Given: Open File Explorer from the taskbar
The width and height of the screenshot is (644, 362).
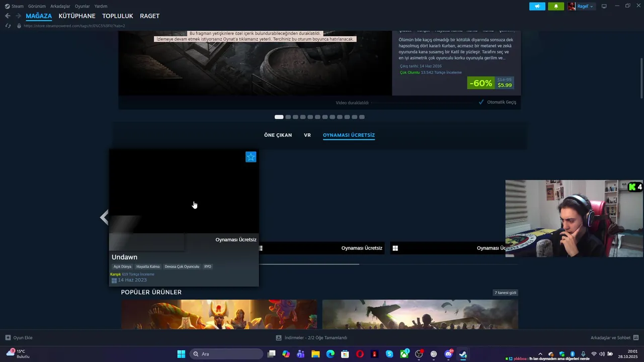Looking at the screenshot, I should point(315,354).
